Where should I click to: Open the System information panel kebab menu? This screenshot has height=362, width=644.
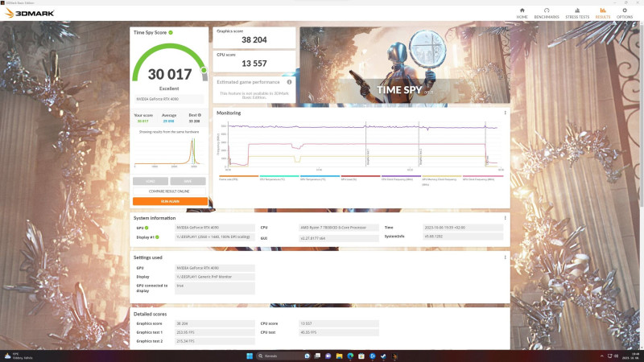tap(506, 218)
